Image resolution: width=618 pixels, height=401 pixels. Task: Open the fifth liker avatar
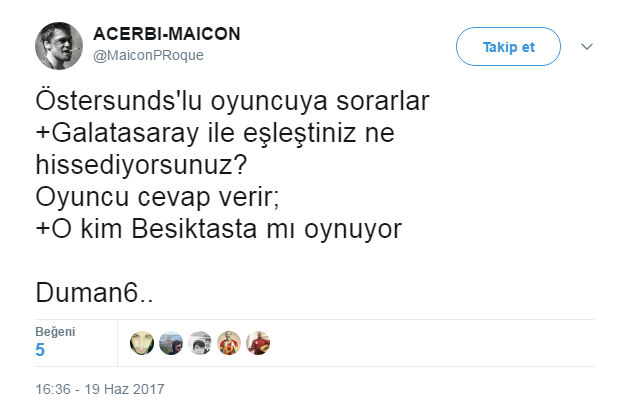click(258, 342)
